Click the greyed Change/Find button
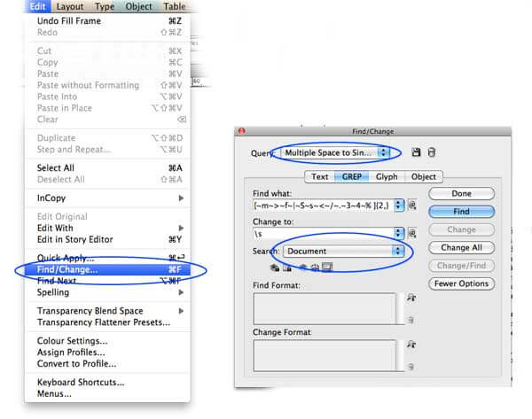 coord(461,266)
